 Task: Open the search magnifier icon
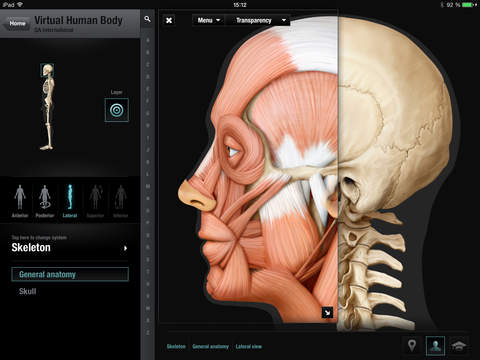[x=147, y=19]
